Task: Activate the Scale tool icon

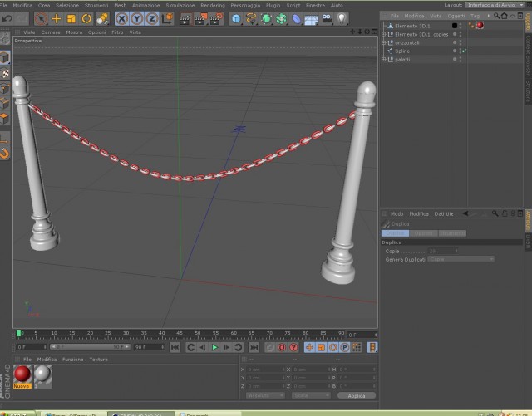Action: click(x=71, y=18)
